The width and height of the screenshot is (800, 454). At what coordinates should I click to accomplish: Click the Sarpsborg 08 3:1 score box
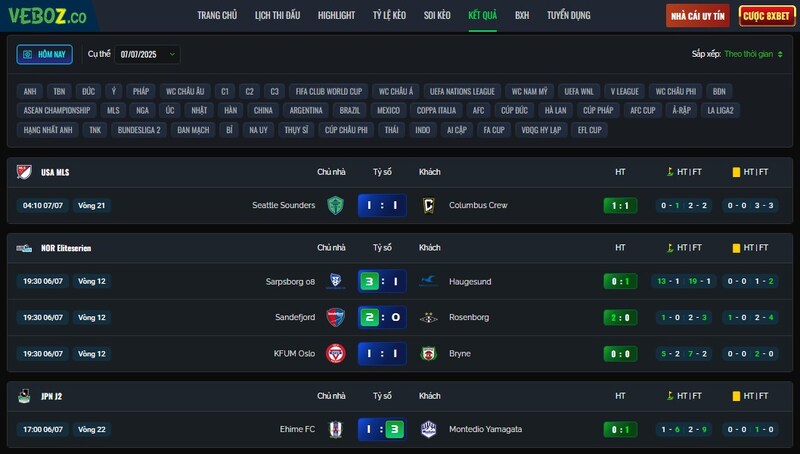click(382, 281)
